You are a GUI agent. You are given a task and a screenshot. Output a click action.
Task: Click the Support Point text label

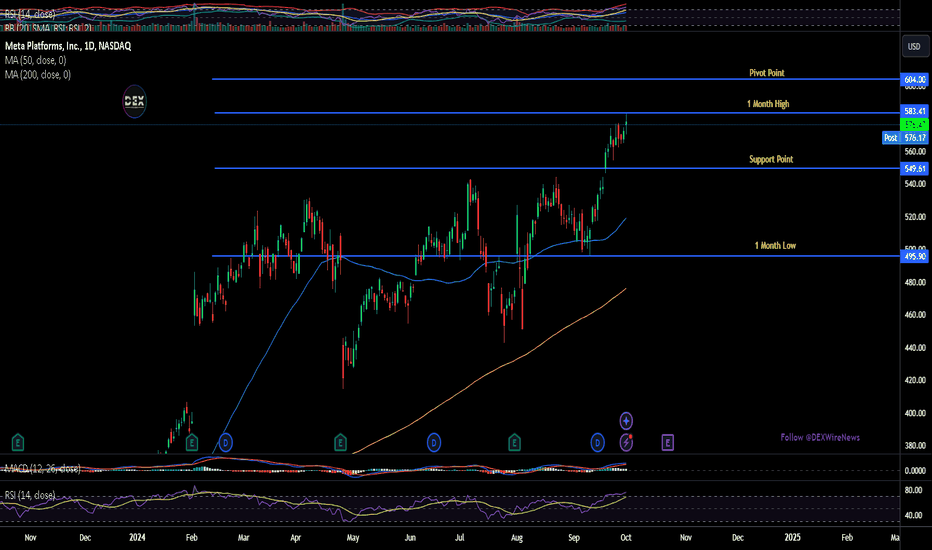coord(771,159)
